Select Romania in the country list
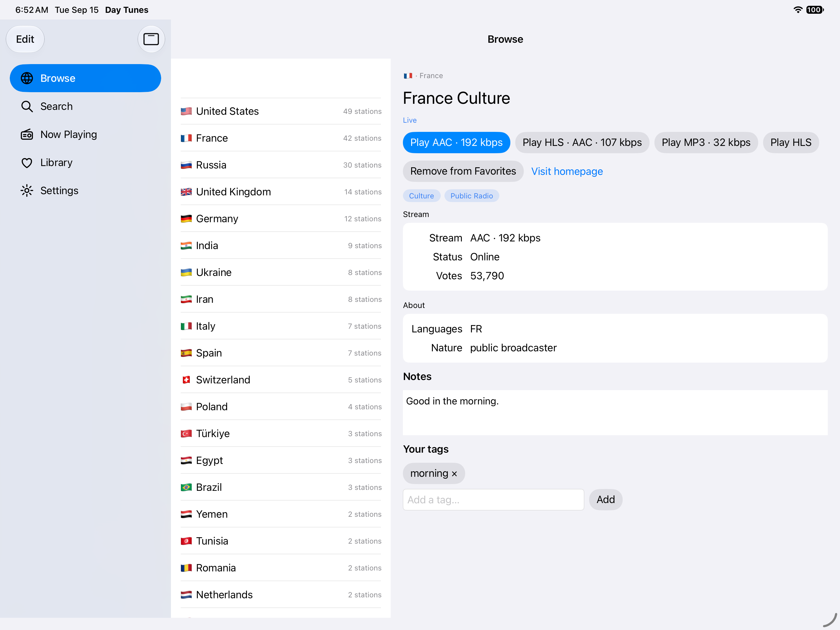This screenshot has width=840, height=630. tap(281, 568)
